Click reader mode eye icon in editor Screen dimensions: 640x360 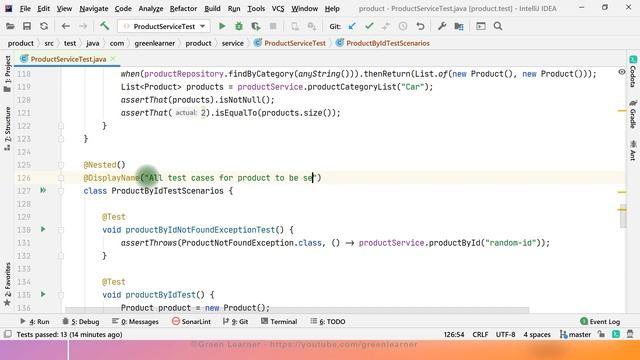click(621, 72)
